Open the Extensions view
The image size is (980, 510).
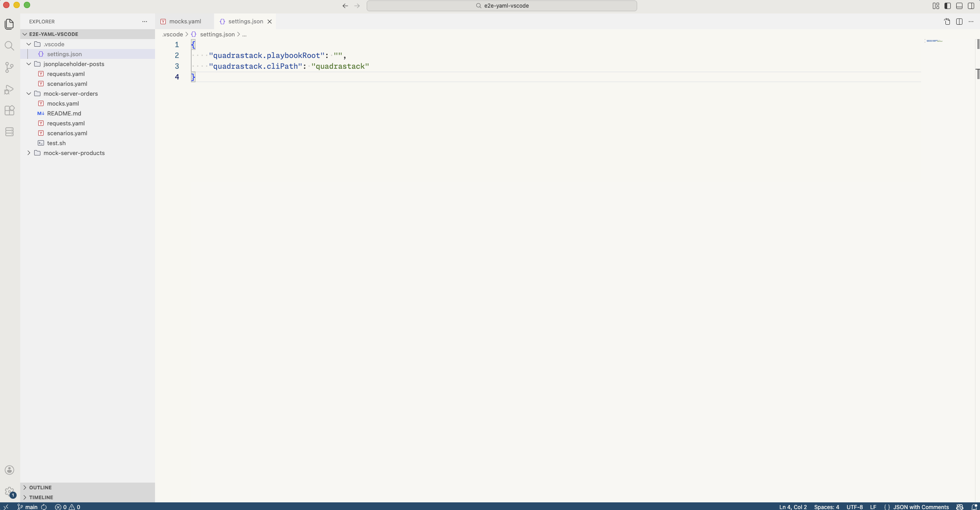click(9, 111)
